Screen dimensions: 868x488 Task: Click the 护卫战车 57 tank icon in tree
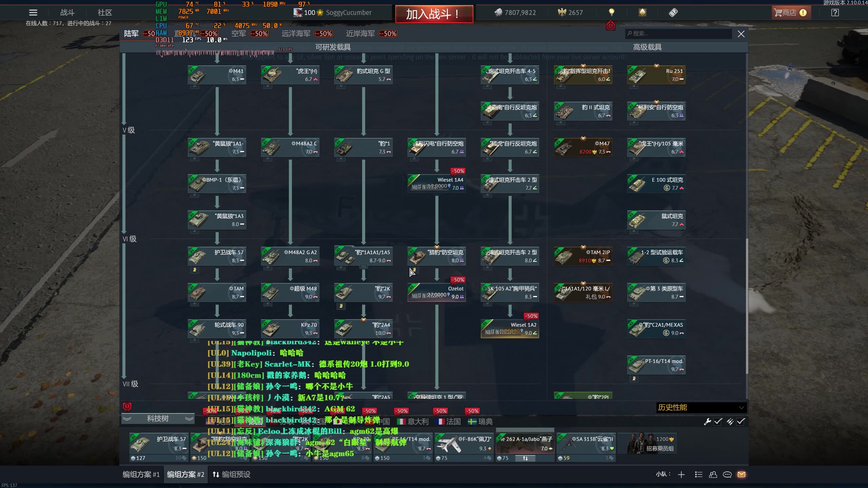[198, 257]
